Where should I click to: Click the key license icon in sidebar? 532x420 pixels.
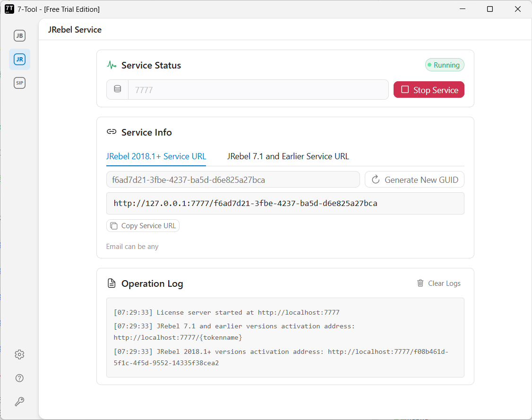click(x=19, y=402)
